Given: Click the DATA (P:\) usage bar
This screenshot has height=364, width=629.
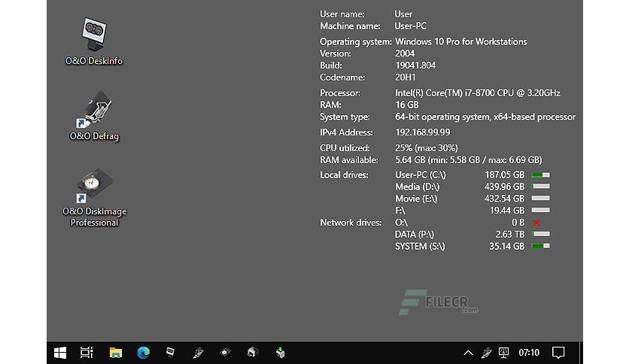Looking at the screenshot, I should [541, 234].
